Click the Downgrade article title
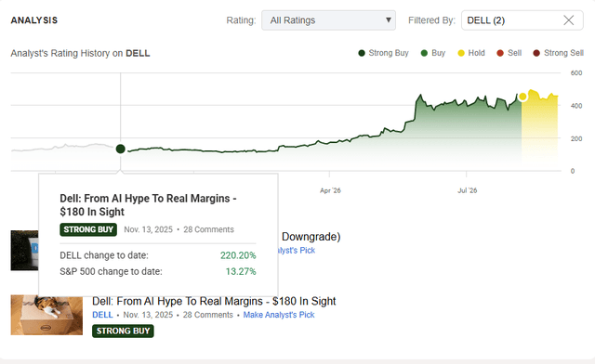595x364 pixels. click(311, 237)
